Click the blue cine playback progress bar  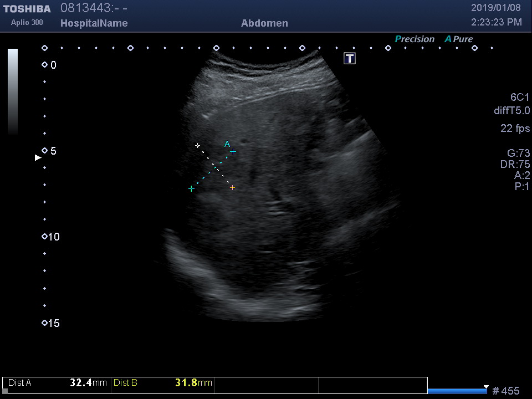[x=457, y=391]
